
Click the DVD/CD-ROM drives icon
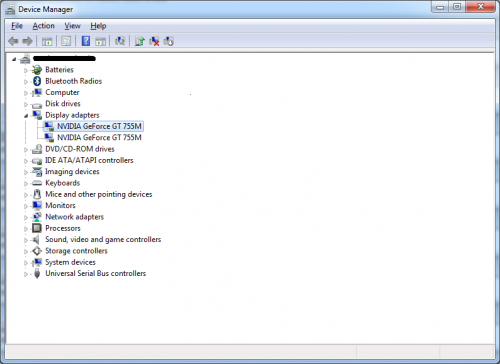(37, 149)
